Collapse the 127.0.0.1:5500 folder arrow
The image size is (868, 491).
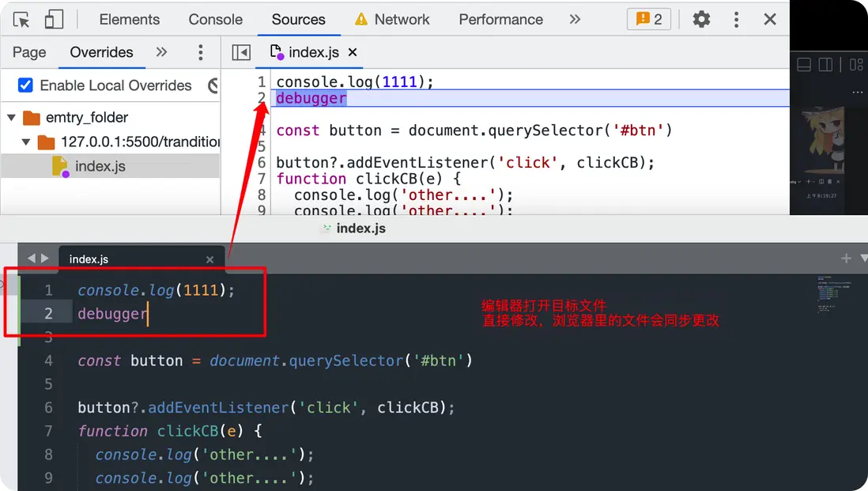pyautogui.click(x=25, y=142)
